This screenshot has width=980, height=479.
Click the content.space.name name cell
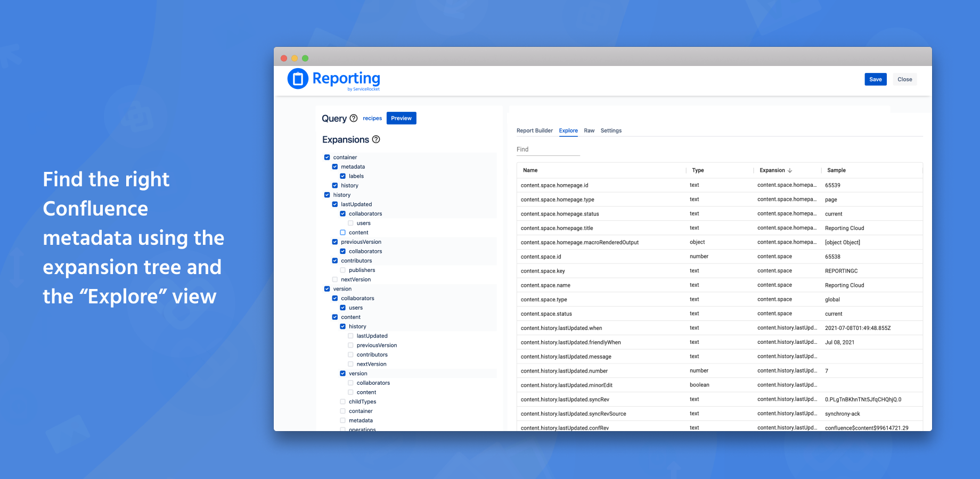tap(545, 285)
